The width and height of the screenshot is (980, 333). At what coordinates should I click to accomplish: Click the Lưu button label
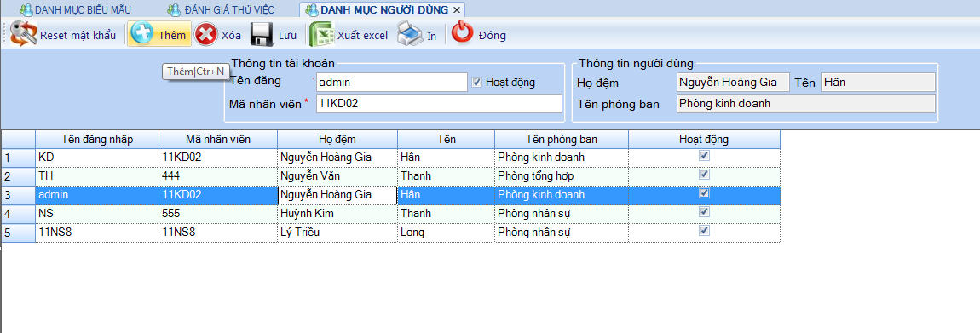287,35
